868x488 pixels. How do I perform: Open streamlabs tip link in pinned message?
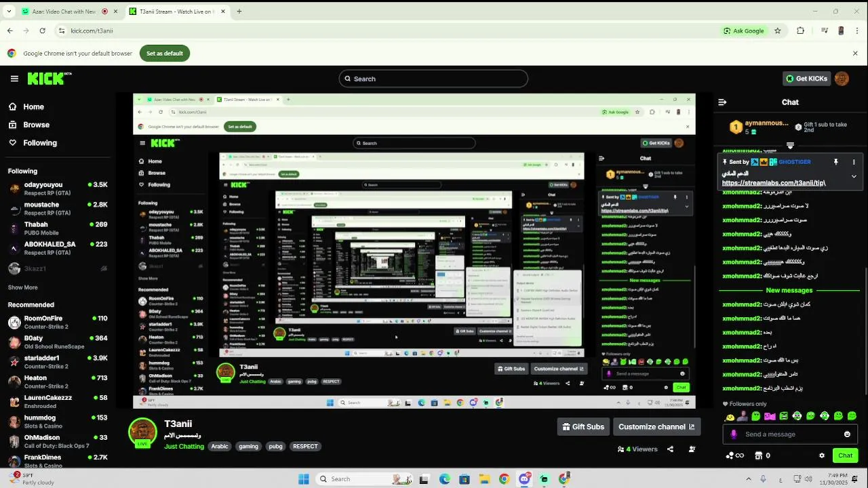(x=774, y=183)
